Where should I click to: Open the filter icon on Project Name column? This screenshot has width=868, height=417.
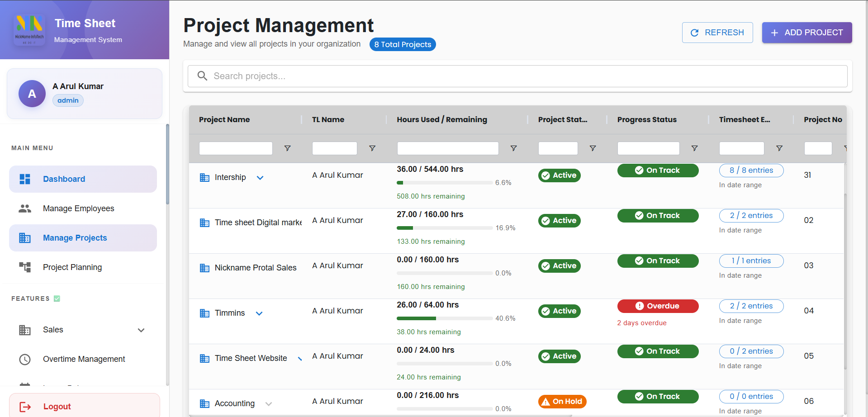point(287,148)
